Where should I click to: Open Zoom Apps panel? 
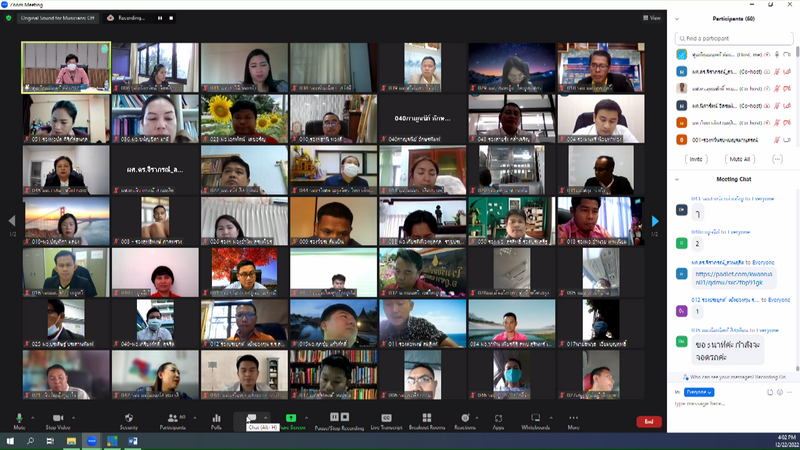498,421
